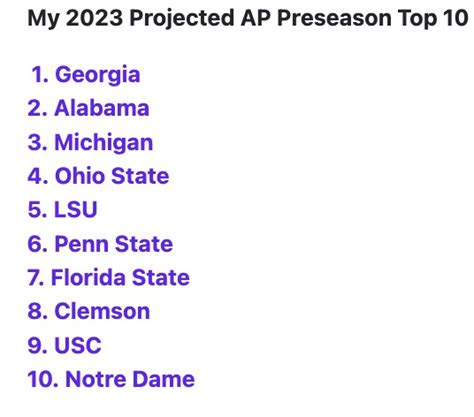Open the Florida State team link
Image resolution: width=474 pixels, height=417 pixels.
coord(120,278)
